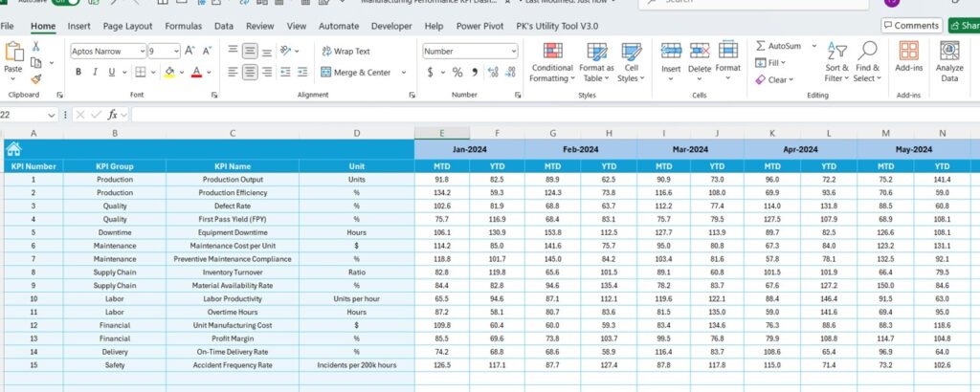Open Merge & Center dropdown arrow
Image resolution: width=980 pixels, height=392 pixels.
[404, 73]
